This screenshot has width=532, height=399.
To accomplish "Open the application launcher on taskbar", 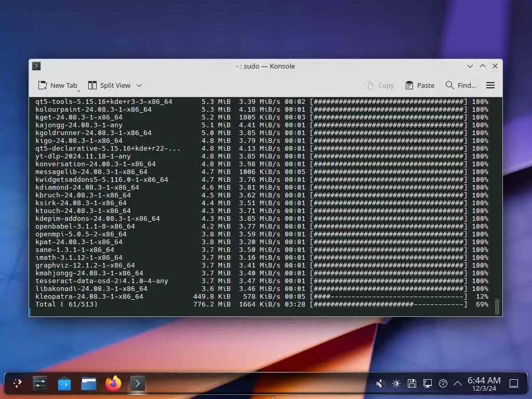I will [17, 383].
